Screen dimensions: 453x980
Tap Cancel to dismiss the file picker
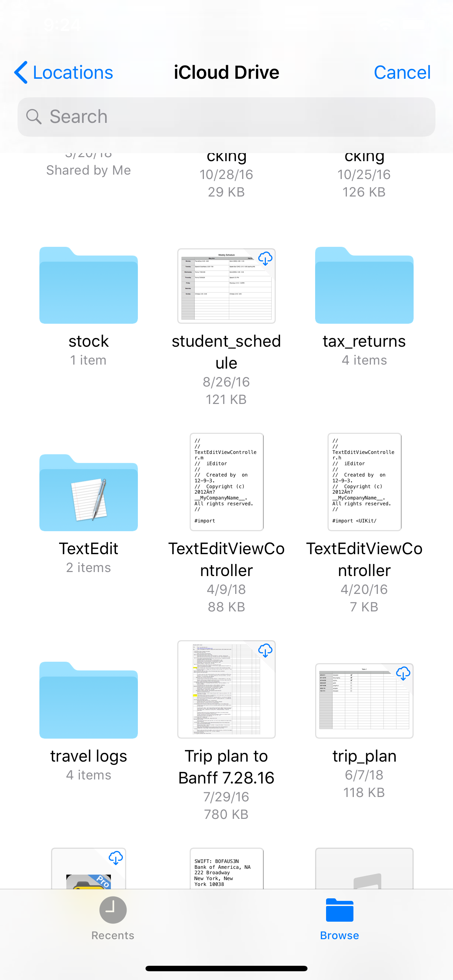click(402, 72)
